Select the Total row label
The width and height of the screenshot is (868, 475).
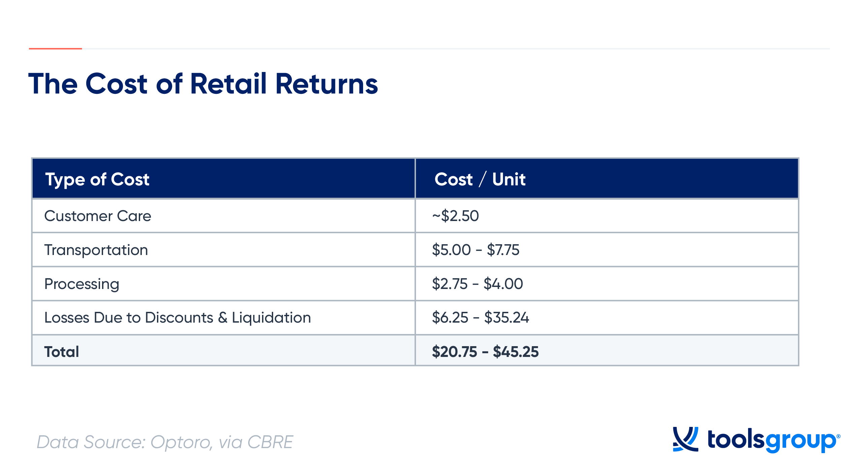click(x=62, y=352)
